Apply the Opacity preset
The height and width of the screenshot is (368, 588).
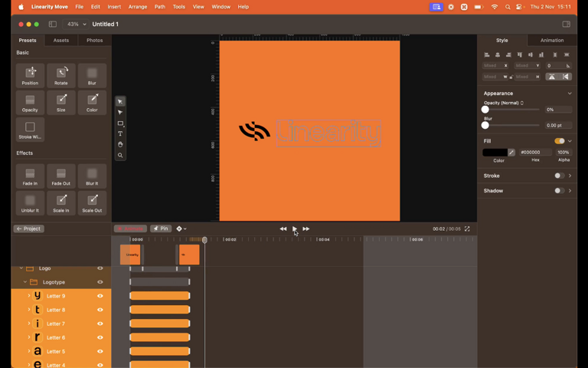pyautogui.click(x=30, y=103)
